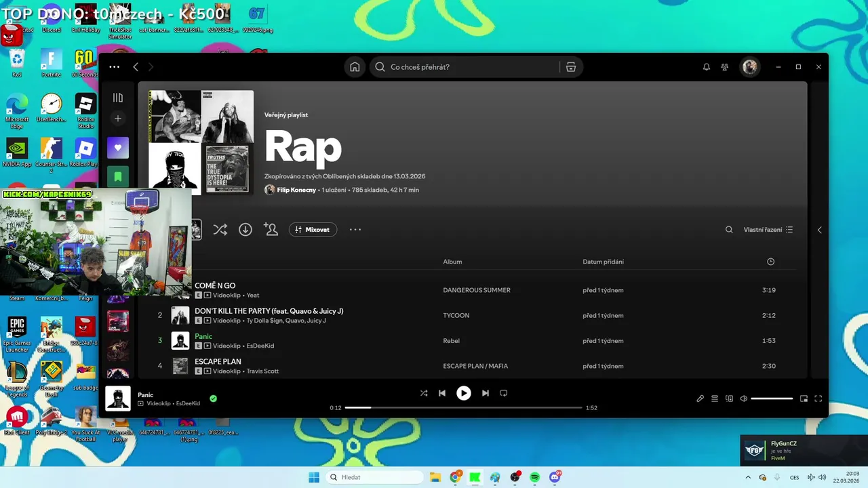
Task: Sort by the duration clock icon
Action: tap(770, 262)
